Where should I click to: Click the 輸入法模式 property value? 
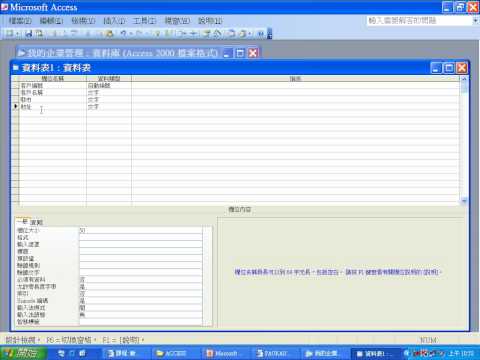140,307
